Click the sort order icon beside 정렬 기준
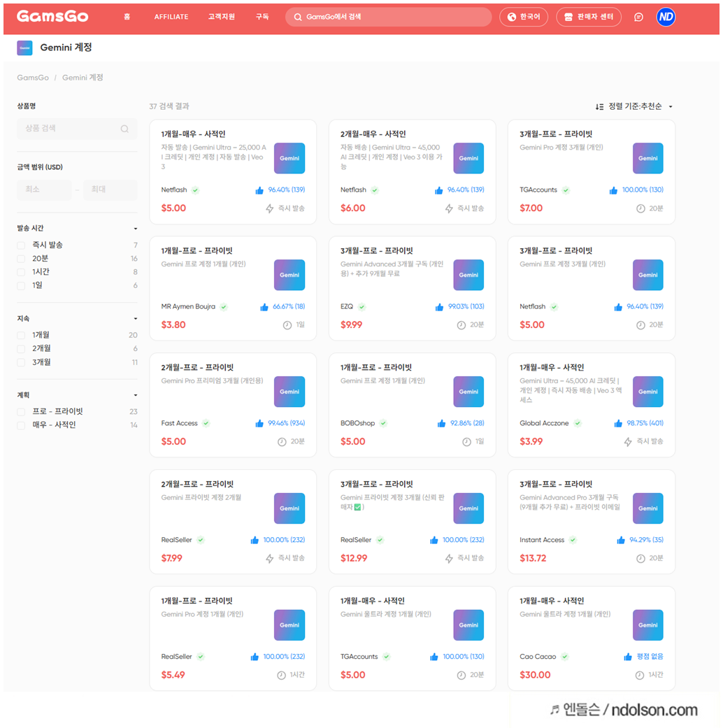 (x=599, y=107)
